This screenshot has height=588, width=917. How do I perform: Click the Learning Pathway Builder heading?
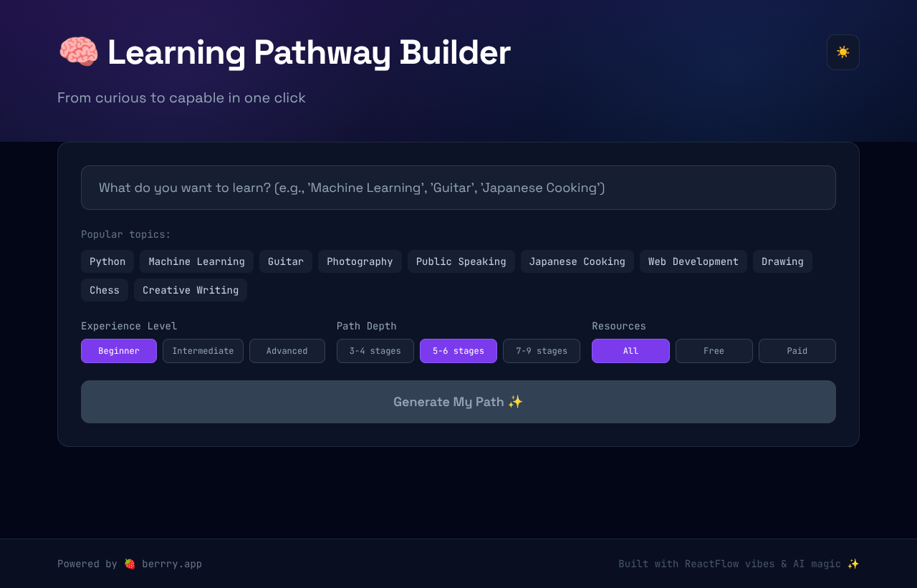[309, 52]
